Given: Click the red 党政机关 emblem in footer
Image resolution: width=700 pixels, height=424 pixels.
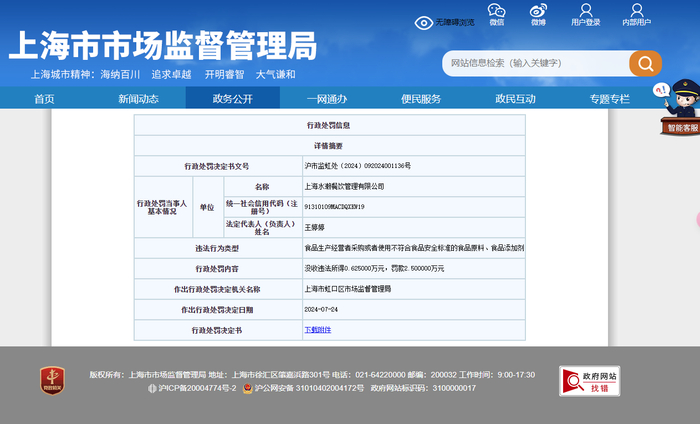Looking at the screenshot, I should [52, 380].
